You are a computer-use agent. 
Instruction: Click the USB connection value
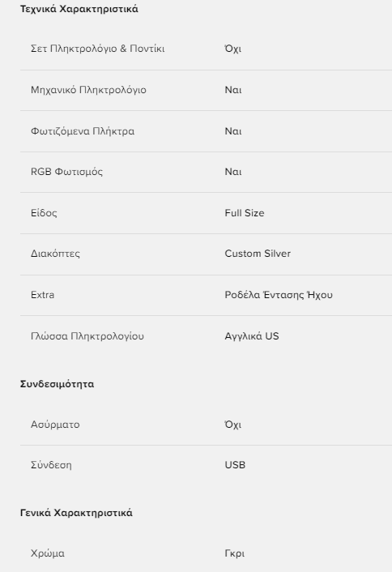click(x=235, y=465)
